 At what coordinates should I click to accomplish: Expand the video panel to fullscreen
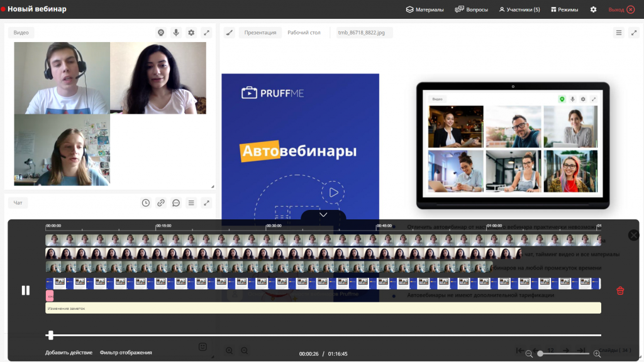(x=207, y=32)
